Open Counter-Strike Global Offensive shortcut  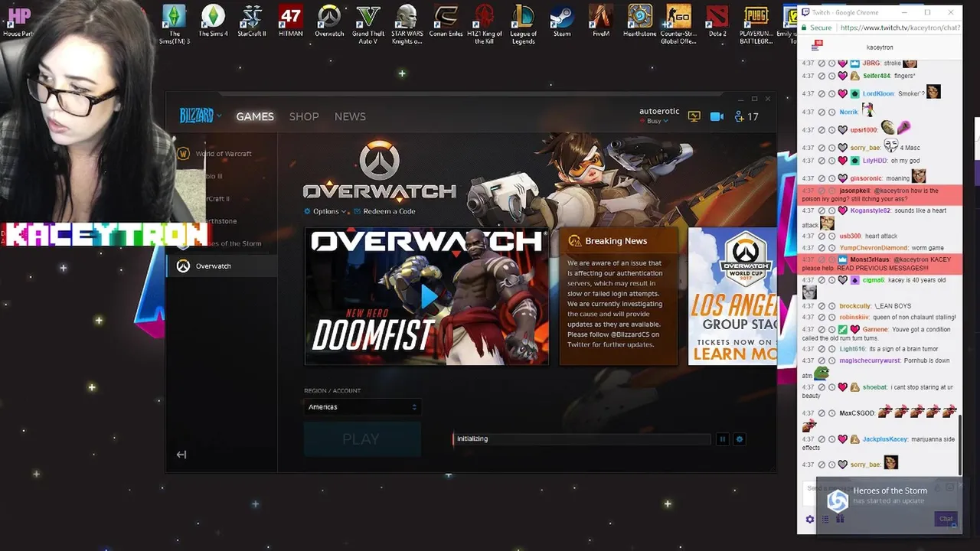[678, 24]
